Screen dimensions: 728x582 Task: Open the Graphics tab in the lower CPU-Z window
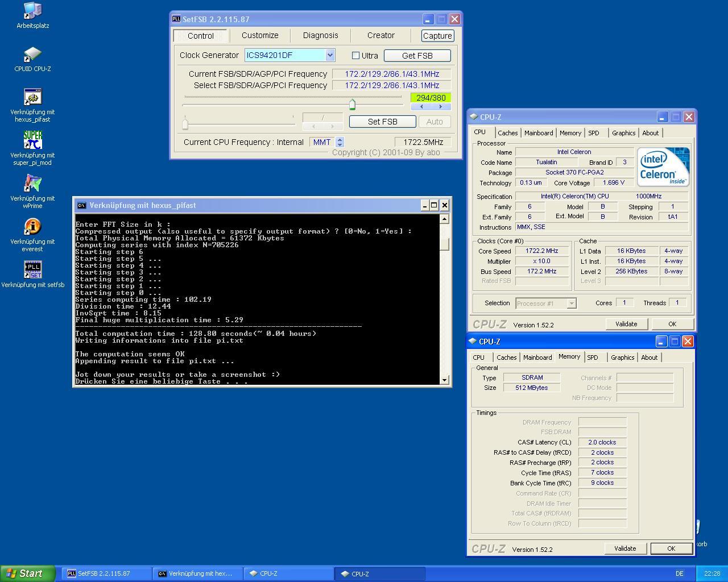click(x=622, y=357)
